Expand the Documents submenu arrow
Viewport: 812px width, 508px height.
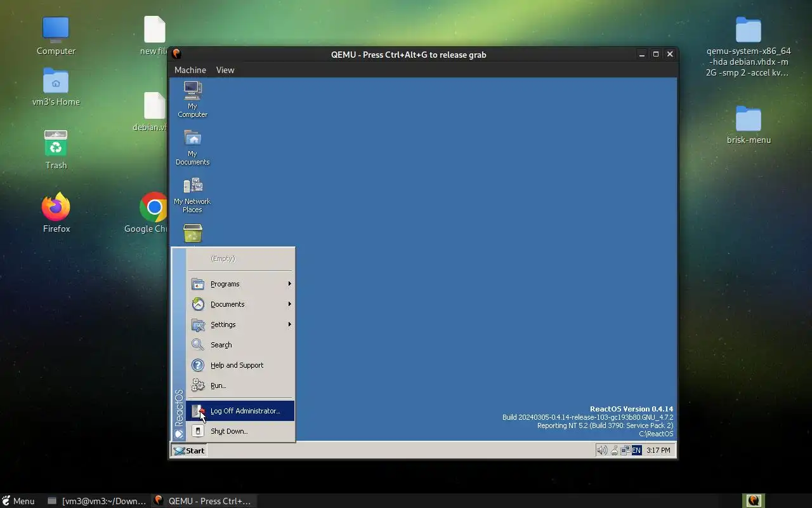[289, 304]
